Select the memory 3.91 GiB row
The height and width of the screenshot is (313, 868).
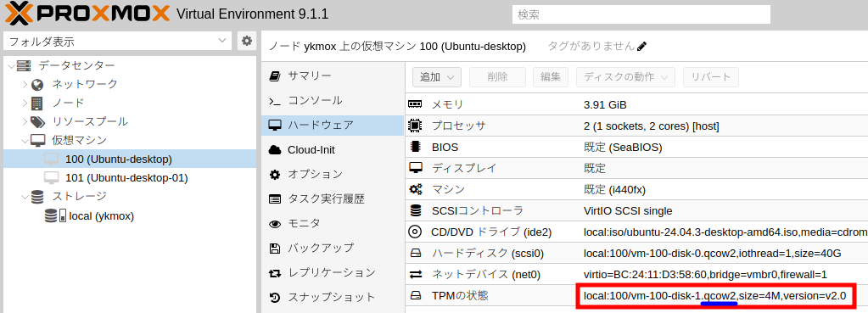(636, 104)
